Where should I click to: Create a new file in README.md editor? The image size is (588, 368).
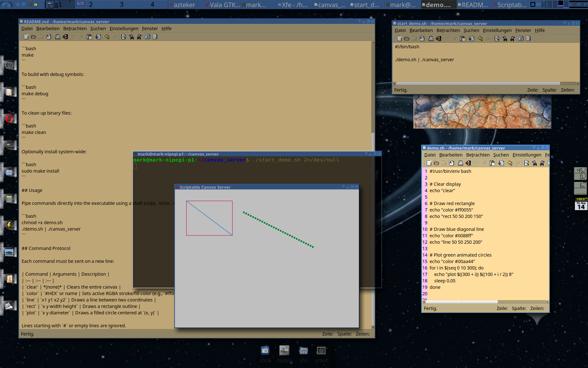click(26, 37)
